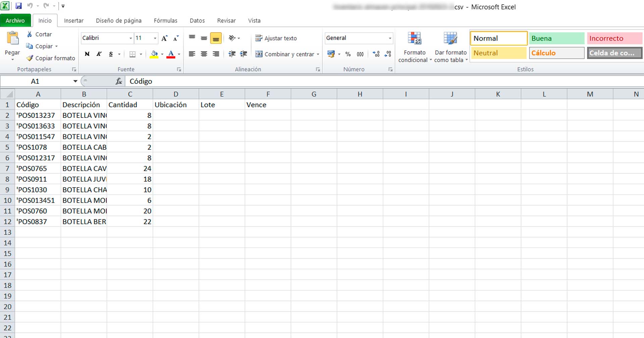This screenshot has height=338, width=644.
Task: Click the Save icon in quick access toolbar
Action: [19, 6]
